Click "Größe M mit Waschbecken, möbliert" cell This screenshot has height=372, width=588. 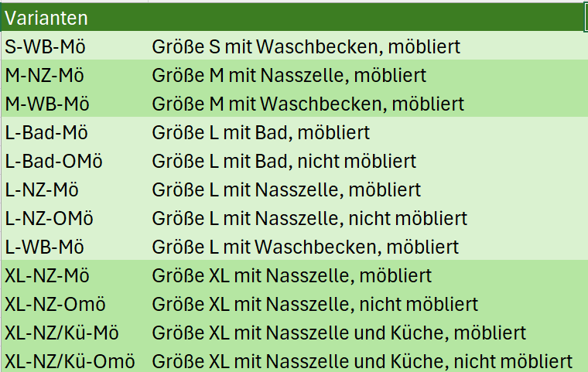click(308, 104)
